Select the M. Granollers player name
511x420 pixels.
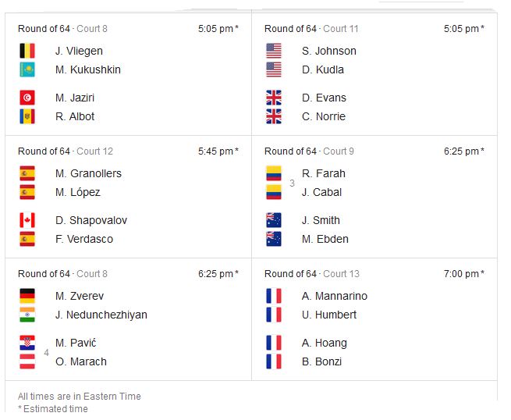[88, 173]
